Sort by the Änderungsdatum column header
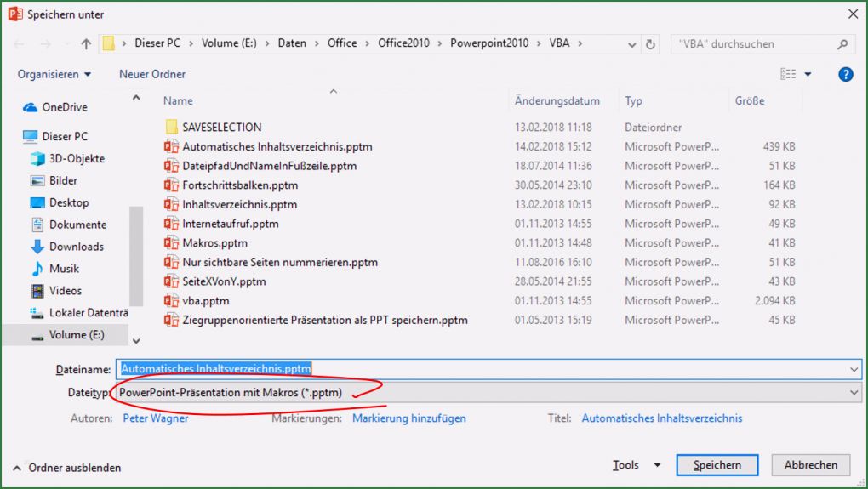Viewport: 868px width, 489px height. tap(557, 100)
